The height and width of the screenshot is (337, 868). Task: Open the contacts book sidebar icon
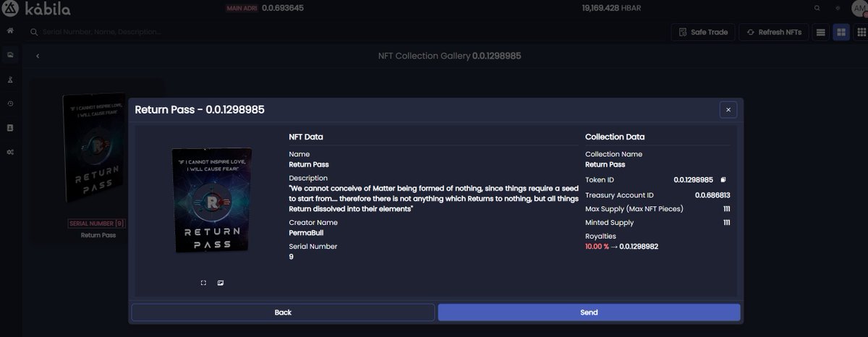point(10,128)
